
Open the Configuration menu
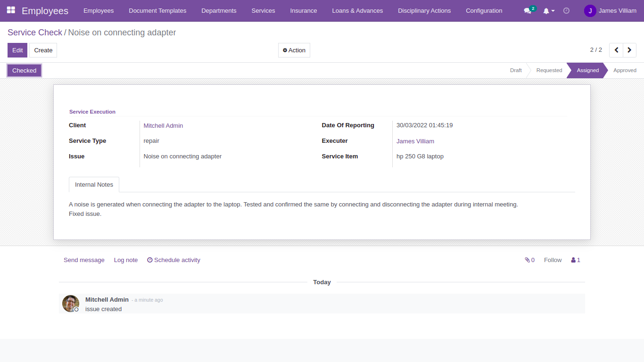click(x=484, y=10)
